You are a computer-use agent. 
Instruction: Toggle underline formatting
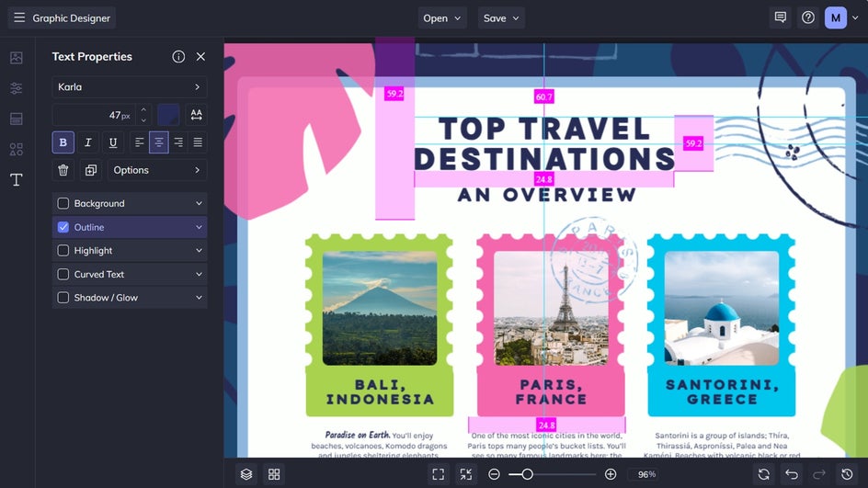click(113, 142)
